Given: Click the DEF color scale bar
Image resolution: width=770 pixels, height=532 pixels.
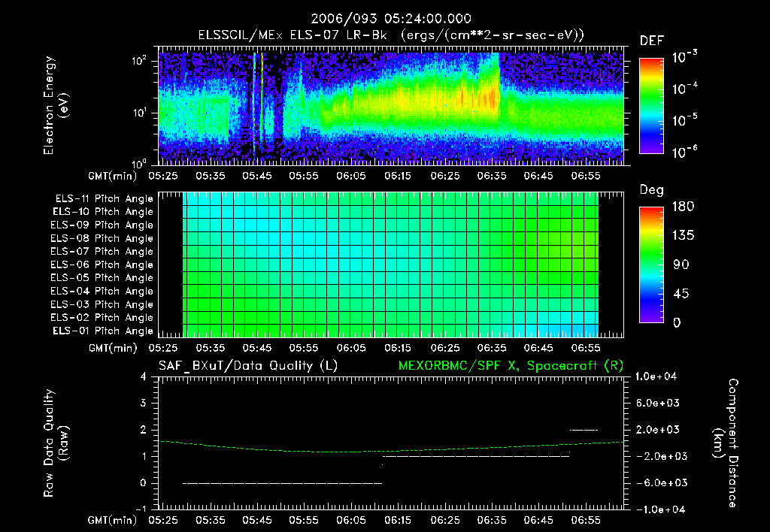Looking at the screenshot, I should tap(651, 106).
